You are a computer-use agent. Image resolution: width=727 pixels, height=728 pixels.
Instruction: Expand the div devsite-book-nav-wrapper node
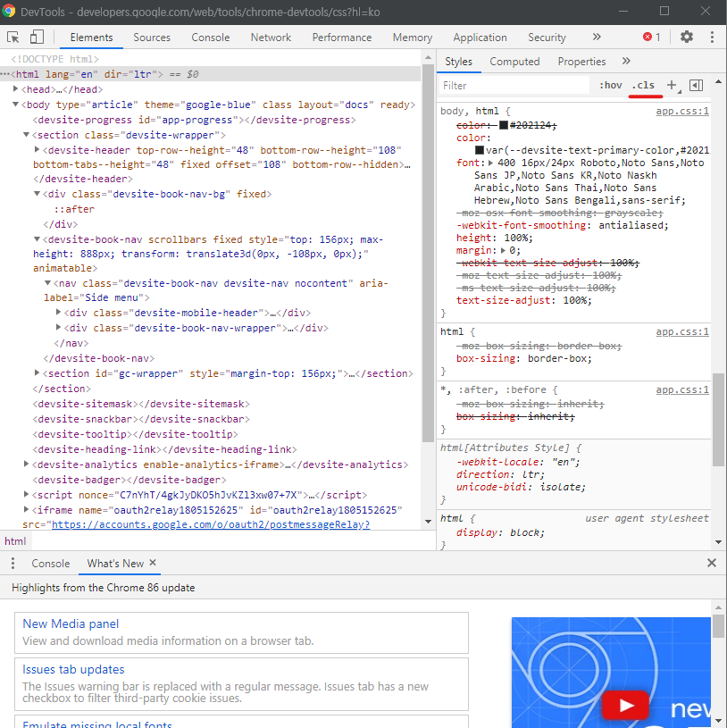(58, 327)
